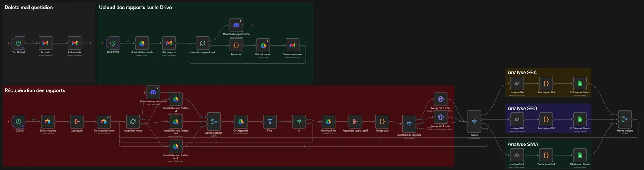Add node after Download rapports done output

coord(252,25)
